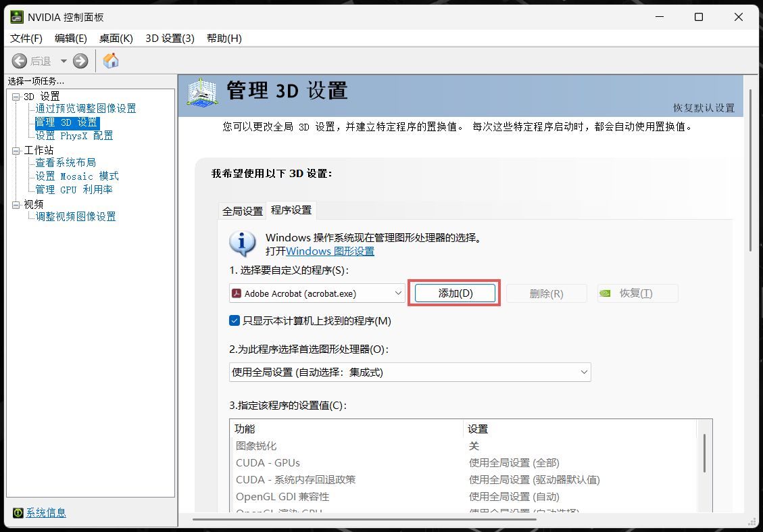763x532 pixels.
Task: Select 设置 Mosaic 模式 in task tree
Action: (x=77, y=176)
